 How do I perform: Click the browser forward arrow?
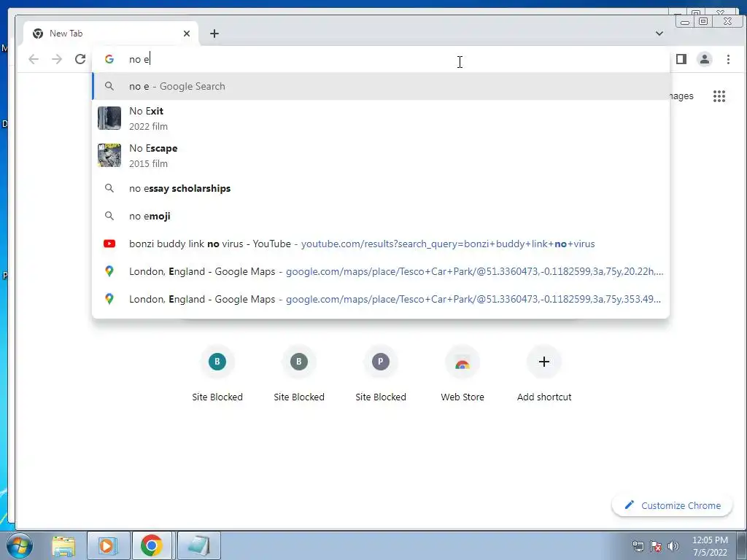pyautogui.click(x=57, y=59)
